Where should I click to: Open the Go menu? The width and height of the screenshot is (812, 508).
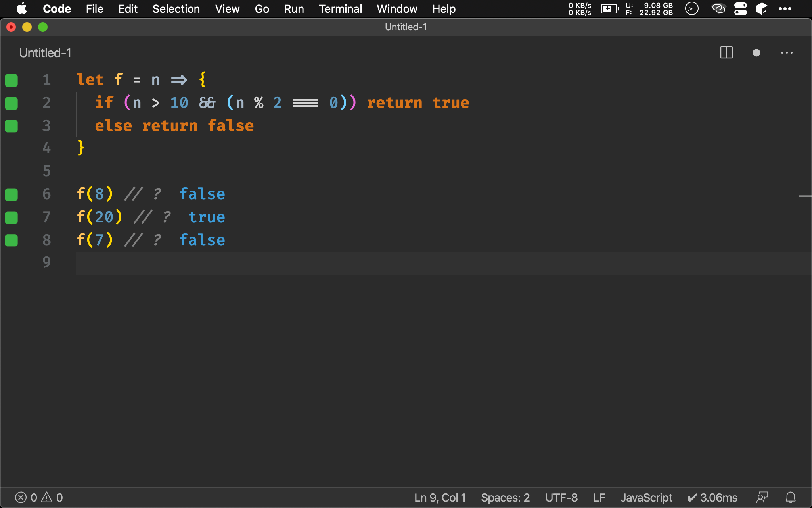[x=262, y=9]
